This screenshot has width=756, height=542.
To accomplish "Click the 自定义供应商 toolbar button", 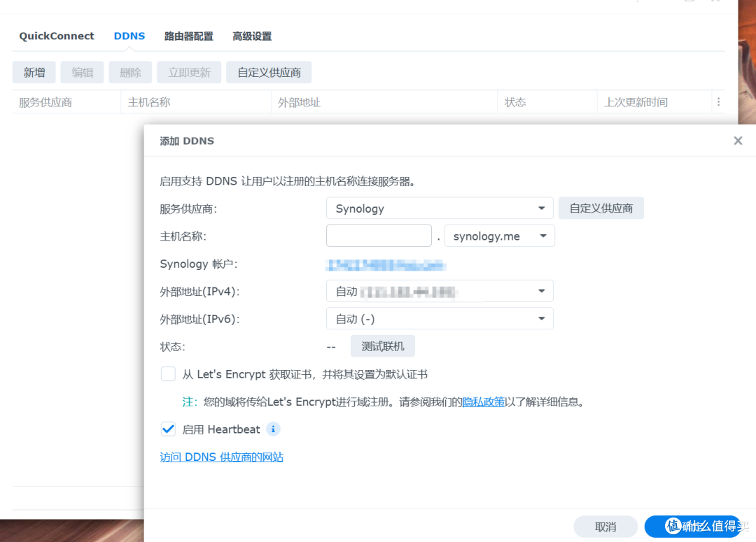I will point(269,72).
